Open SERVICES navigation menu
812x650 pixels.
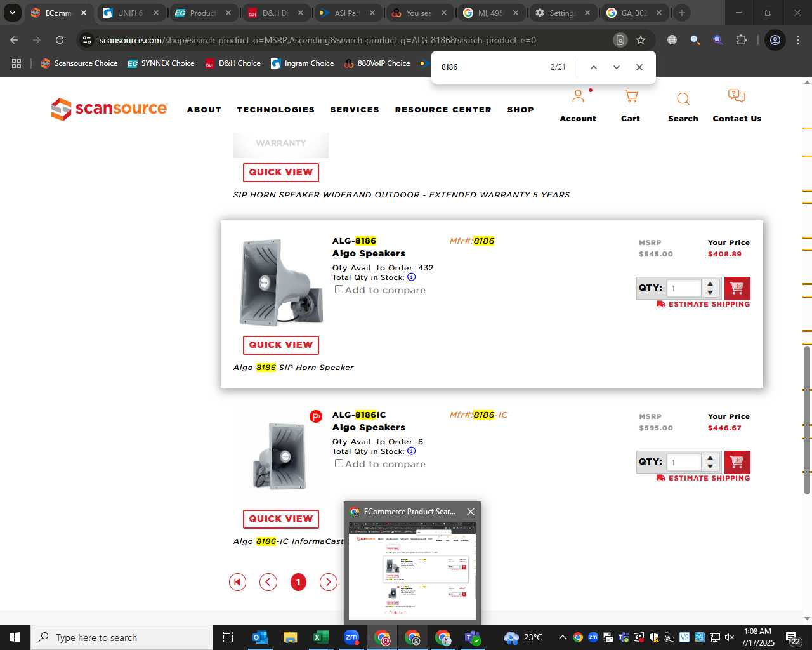tap(355, 110)
